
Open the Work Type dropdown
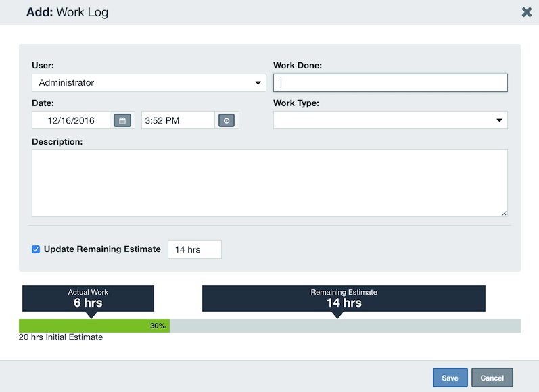[390, 120]
